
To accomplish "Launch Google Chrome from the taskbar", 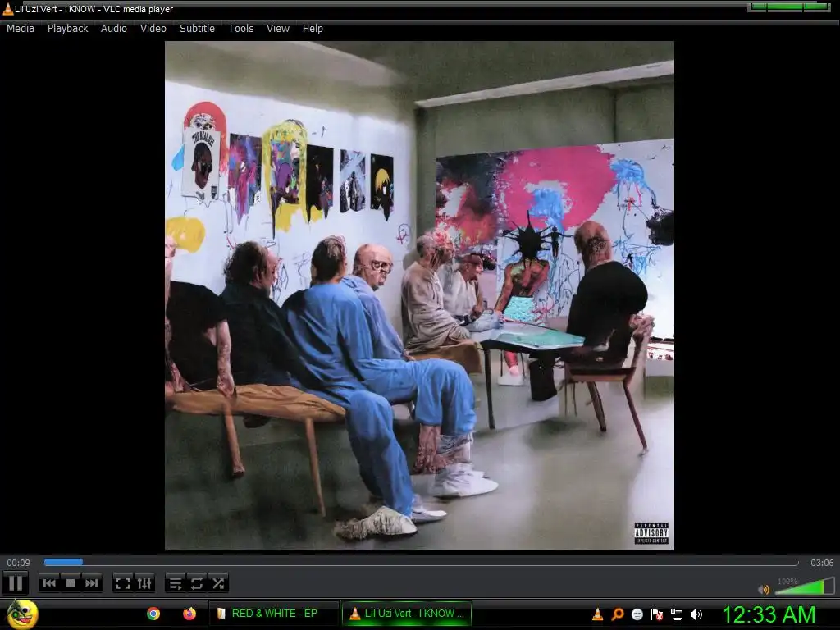I will [153, 614].
